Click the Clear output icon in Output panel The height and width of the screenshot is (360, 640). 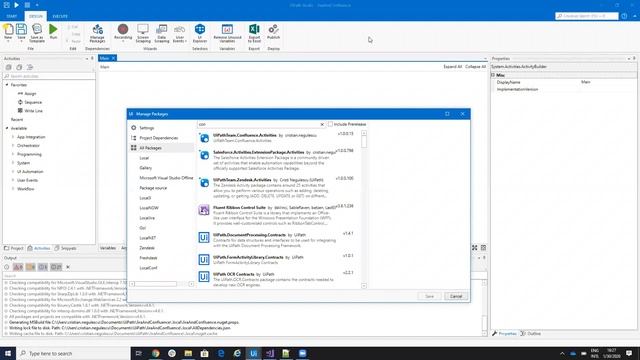click(x=68, y=267)
